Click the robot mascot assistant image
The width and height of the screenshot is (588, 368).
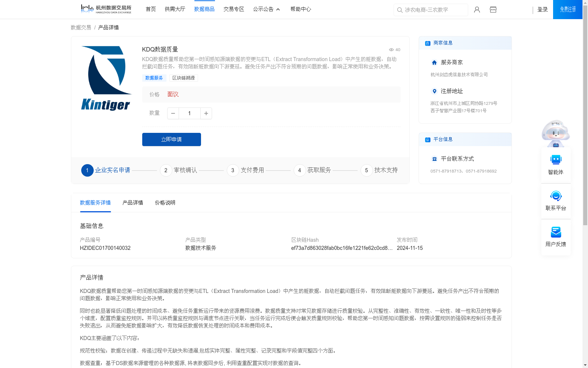tap(556, 133)
